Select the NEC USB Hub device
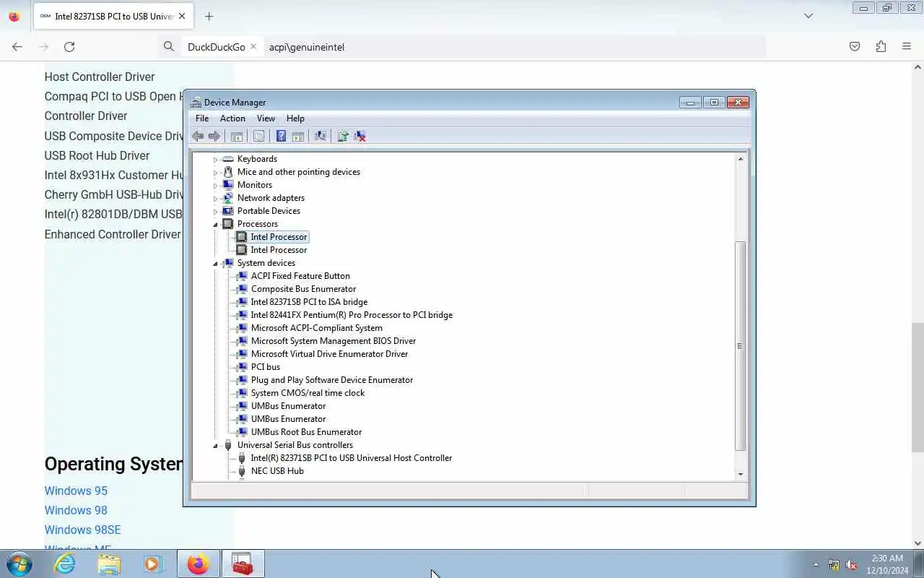Viewport: 924px width, 578px height. tap(277, 471)
